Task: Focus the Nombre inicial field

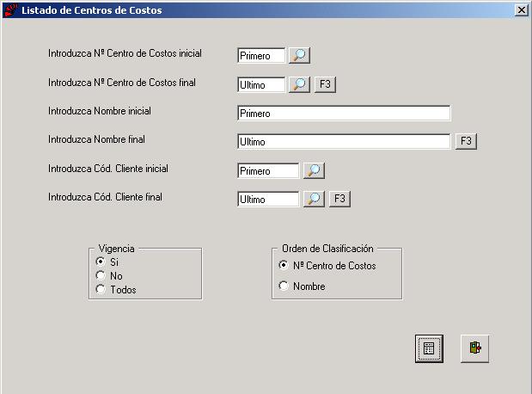Action: [344, 113]
